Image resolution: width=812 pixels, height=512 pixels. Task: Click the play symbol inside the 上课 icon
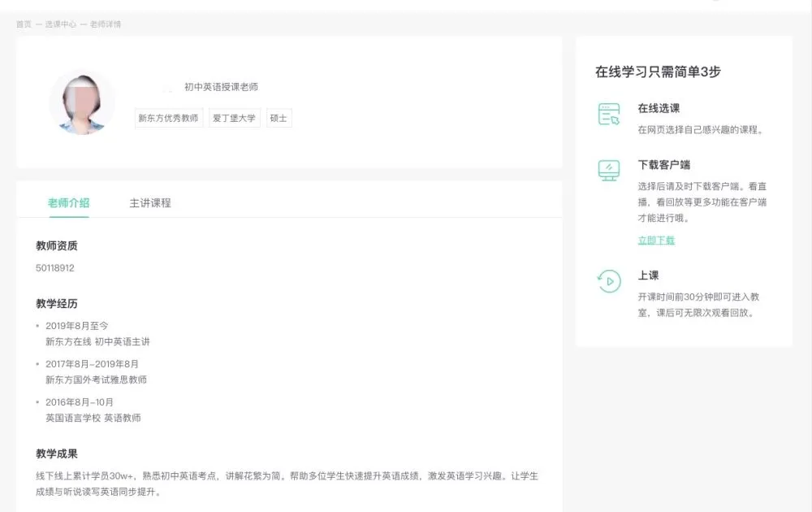(608, 282)
